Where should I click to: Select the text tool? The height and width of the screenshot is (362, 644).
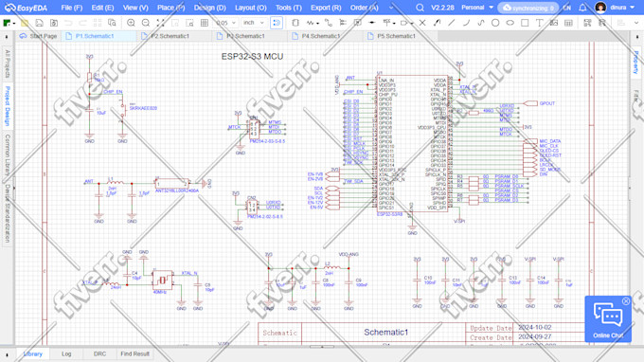(x=539, y=23)
